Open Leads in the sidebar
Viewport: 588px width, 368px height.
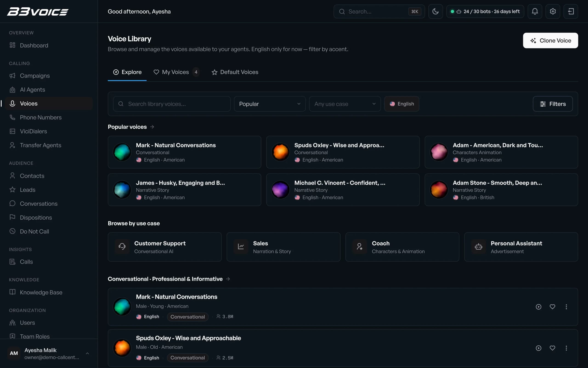point(49,190)
